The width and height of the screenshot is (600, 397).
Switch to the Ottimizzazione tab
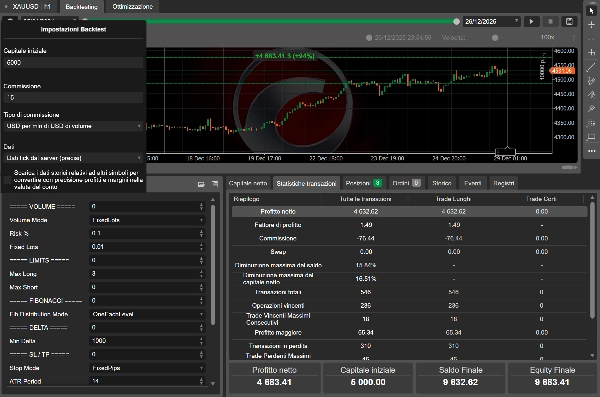pos(132,7)
